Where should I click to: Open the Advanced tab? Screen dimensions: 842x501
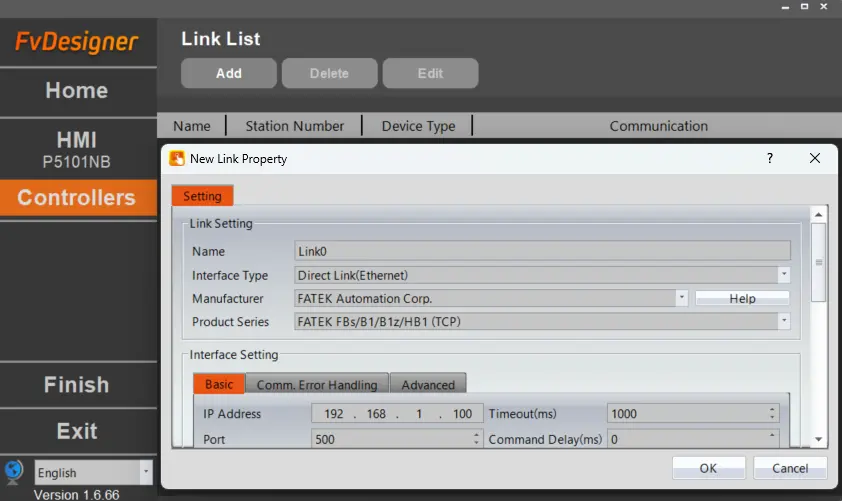tap(428, 385)
